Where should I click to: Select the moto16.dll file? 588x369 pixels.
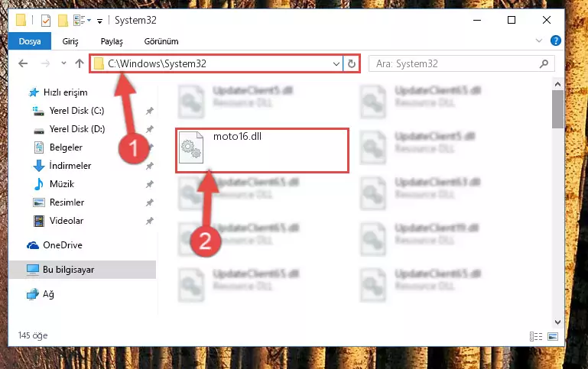coord(262,150)
